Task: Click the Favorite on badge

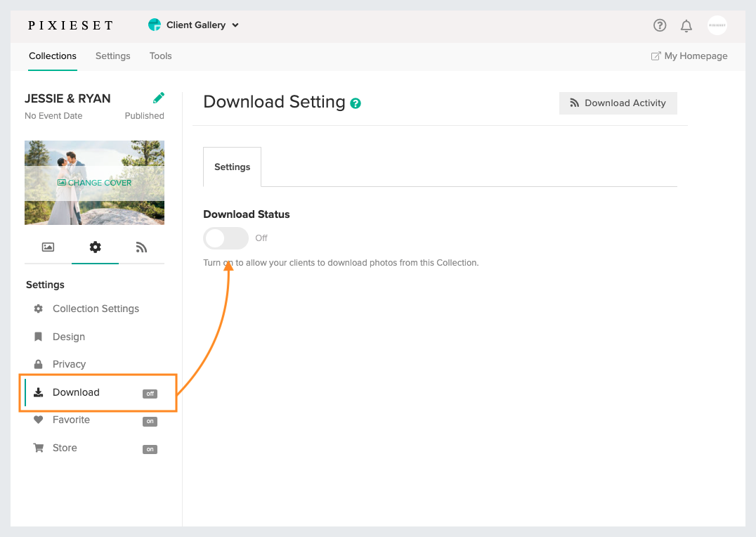Action: [150, 421]
